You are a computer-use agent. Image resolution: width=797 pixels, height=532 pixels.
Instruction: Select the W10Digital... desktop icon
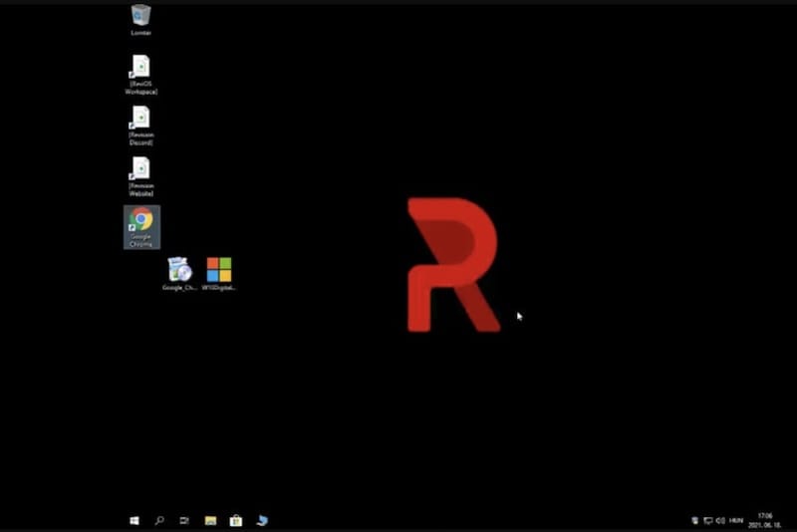click(218, 273)
